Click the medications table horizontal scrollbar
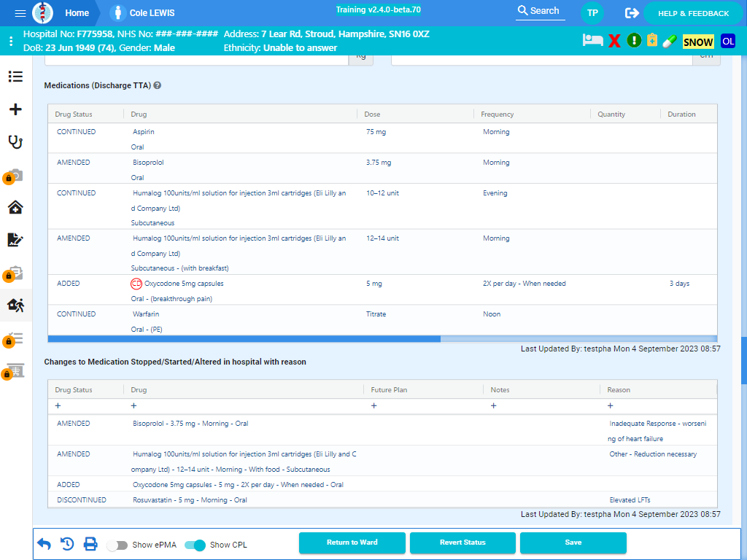The height and width of the screenshot is (560, 747). (x=244, y=339)
